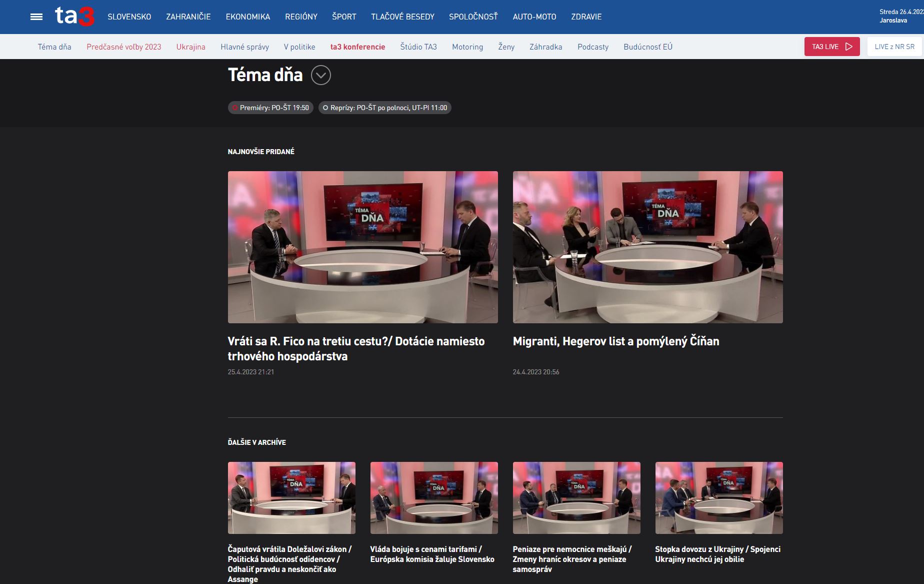Open Záhradka section
Image resolution: width=924 pixels, height=584 pixels.
[x=546, y=47]
